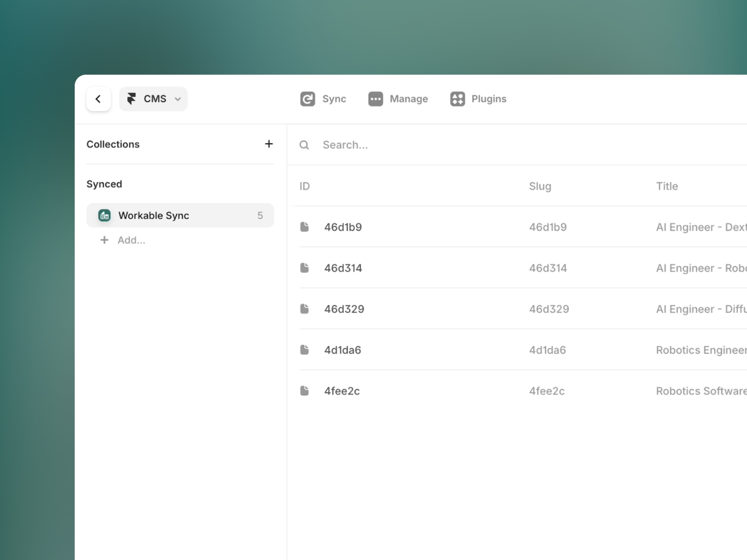This screenshot has height=560, width=747.
Task: Sort by the Slug column header
Action: coord(540,186)
